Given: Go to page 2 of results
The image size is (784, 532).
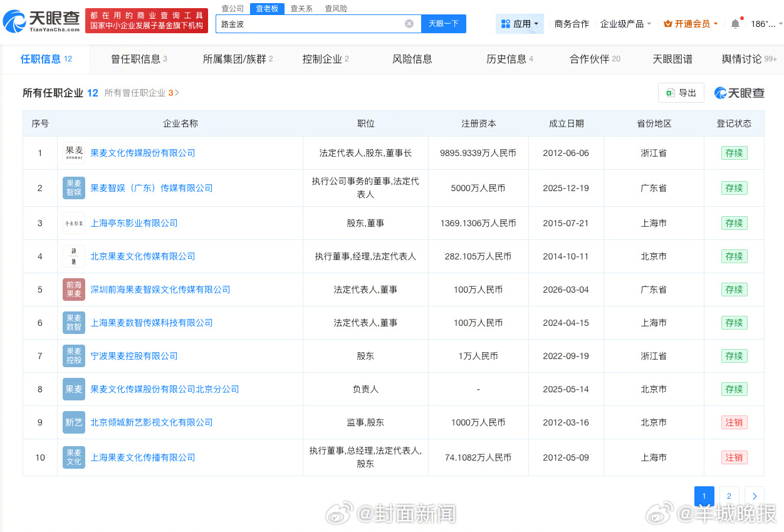Looking at the screenshot, I should (x=729, y=496).
